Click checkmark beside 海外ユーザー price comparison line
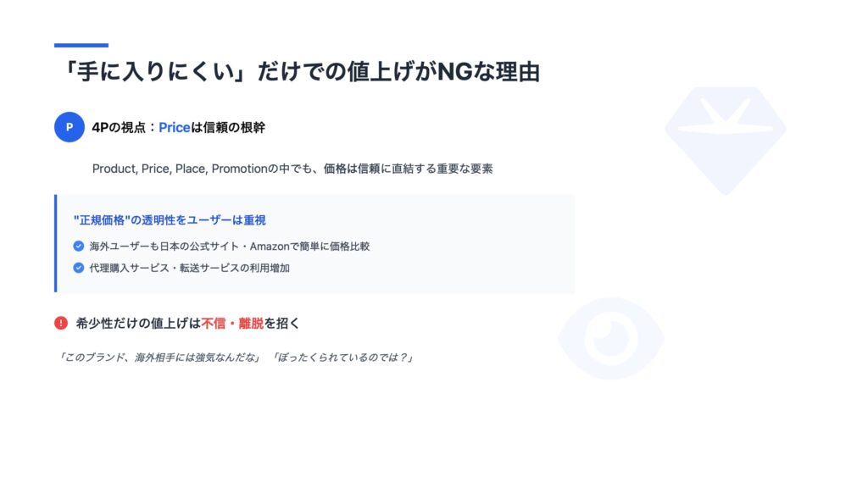 pos(79,247)
